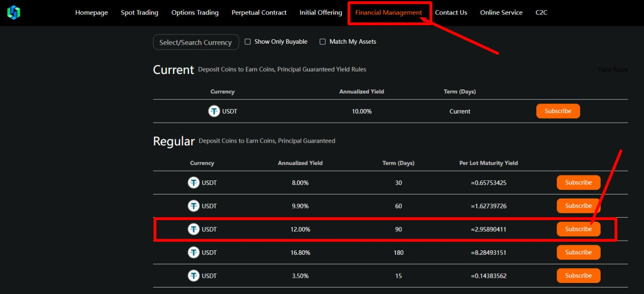Click the 12.00% annualized yield value
Screen dimensions: 644x294
tap(300, 229)
